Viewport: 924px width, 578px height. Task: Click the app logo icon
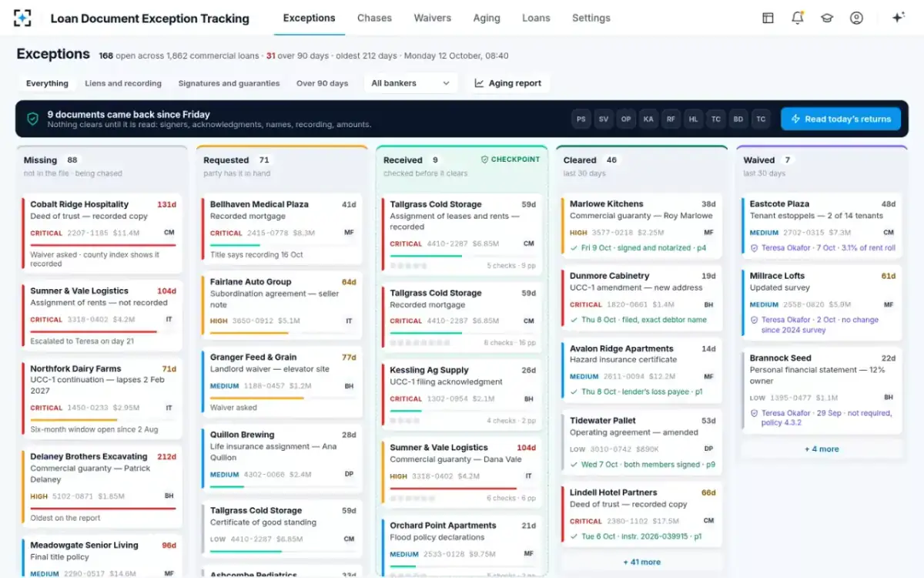tap(23, 18)
